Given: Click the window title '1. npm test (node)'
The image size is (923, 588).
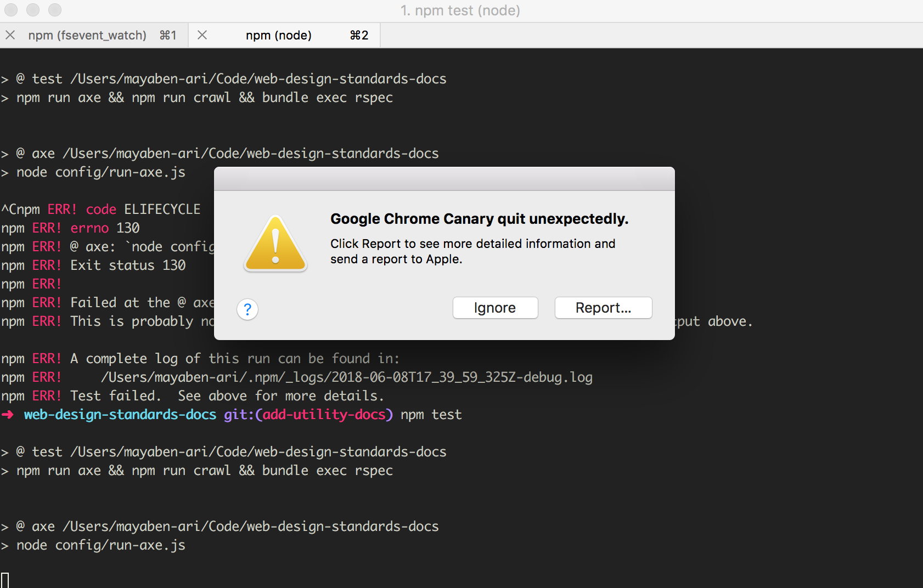Looking at the screenshot, I should [x=460, y=10].
